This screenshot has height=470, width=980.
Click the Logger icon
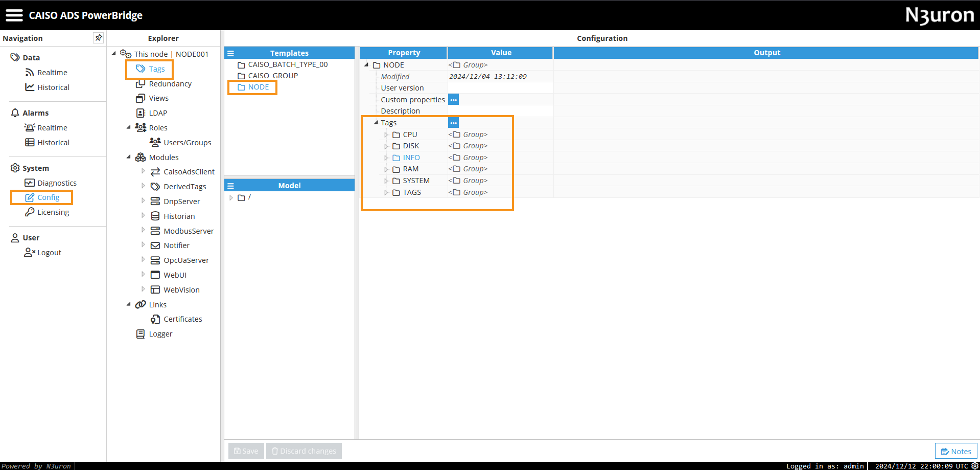(141, 334)
